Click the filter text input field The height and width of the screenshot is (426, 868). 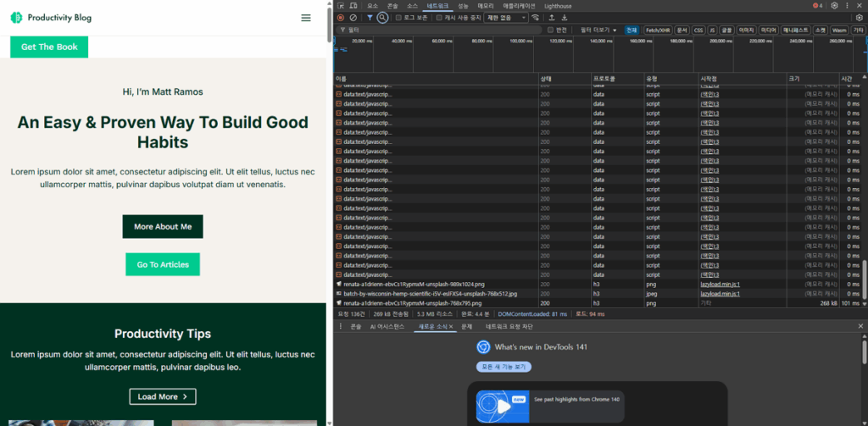tap(441, 30)
